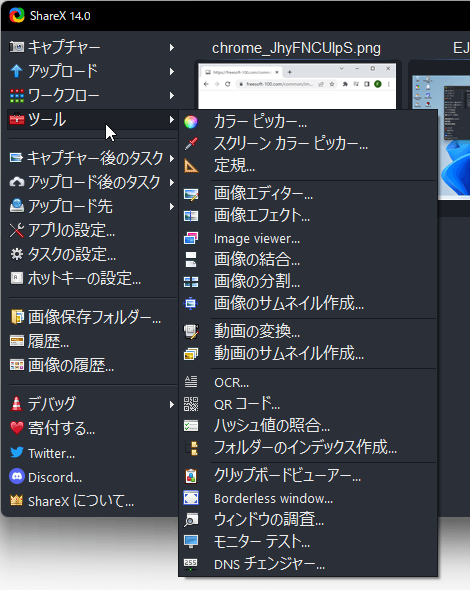Click the ruler triangle icon for 定規

point(191,166)
